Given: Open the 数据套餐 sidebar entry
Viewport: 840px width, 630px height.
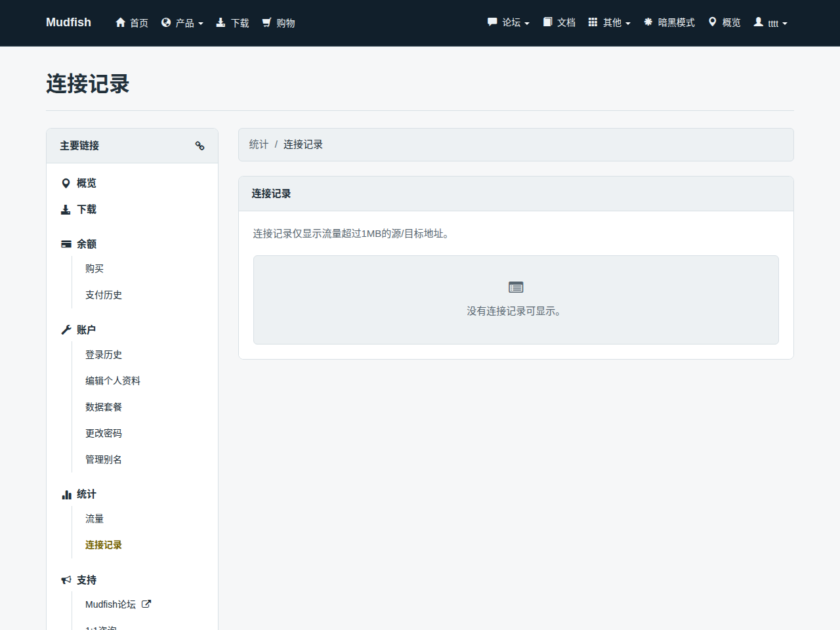Looking at the screenshot, I should [104, 407].
